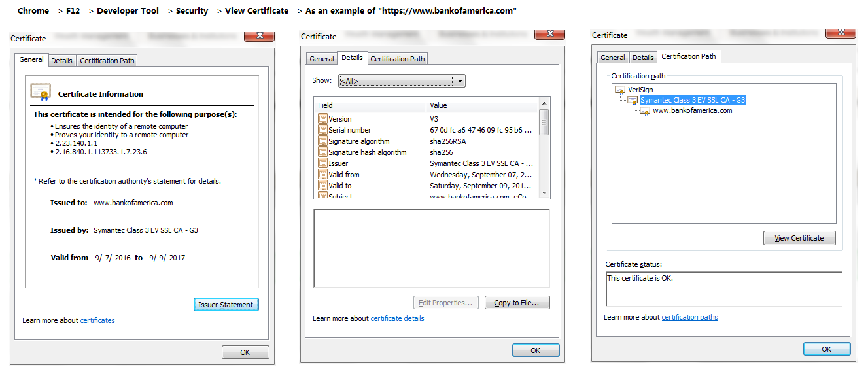Select Symantec Class 3 EV SSL CA - G3 node
Image resolution: width=868 pixels, height=374 pixels.
pos(693,101)
